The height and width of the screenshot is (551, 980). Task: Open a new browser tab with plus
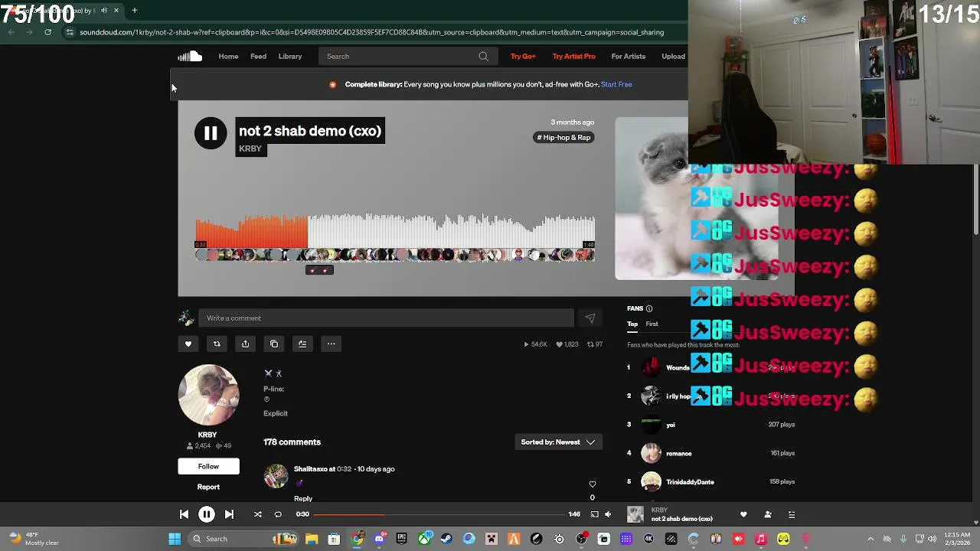(x=135, y=11)
